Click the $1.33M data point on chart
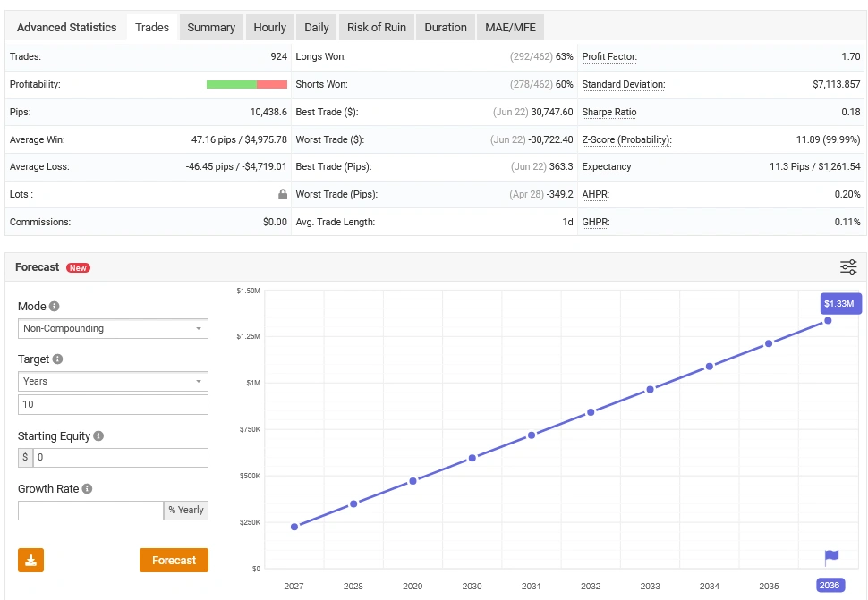The height and width of the screenshot is (600, 868). pyautogui.click(x=828, y=320)
